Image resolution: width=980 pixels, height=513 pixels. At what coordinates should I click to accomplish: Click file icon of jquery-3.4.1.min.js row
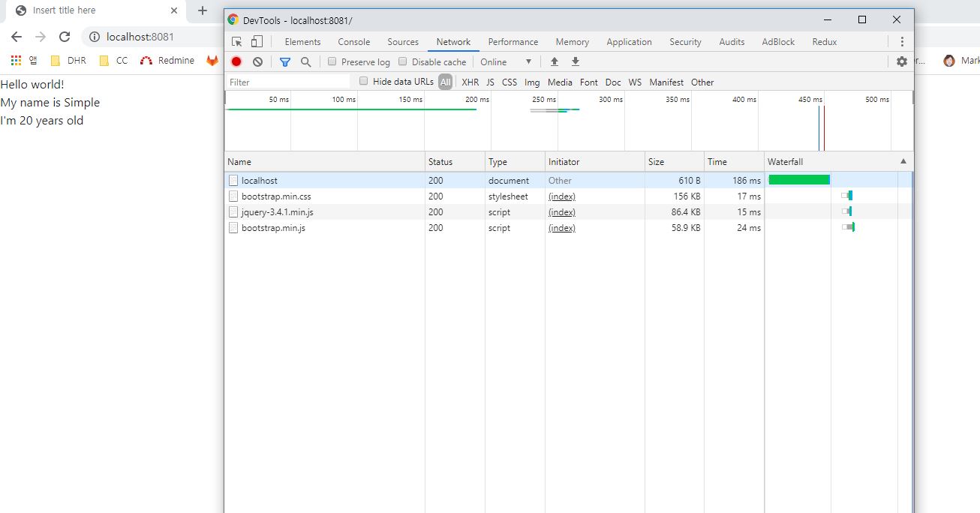(x=233, y=212)
